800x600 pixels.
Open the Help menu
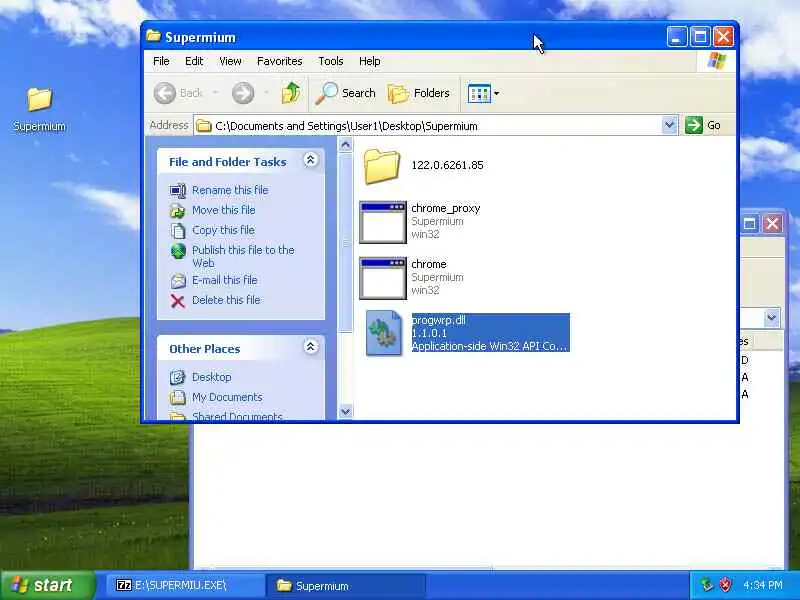[369, 61]
